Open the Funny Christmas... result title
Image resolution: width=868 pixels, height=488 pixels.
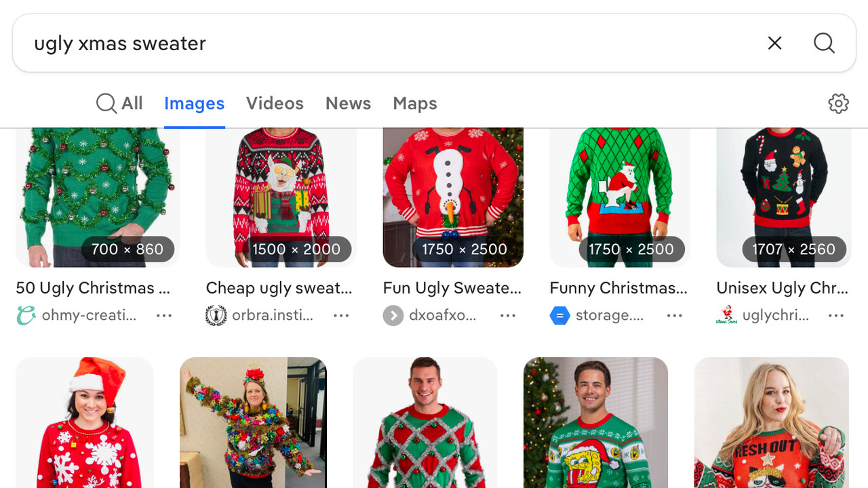tap(618, 288)
